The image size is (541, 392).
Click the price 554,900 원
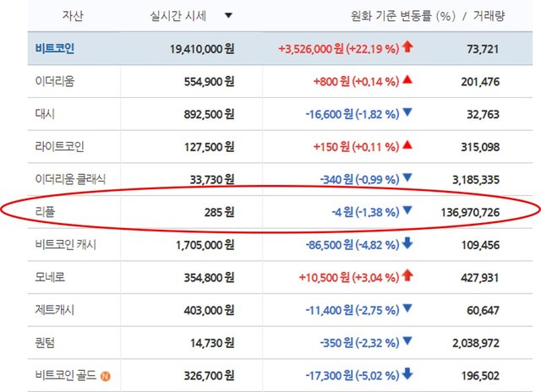coord(209,82)
